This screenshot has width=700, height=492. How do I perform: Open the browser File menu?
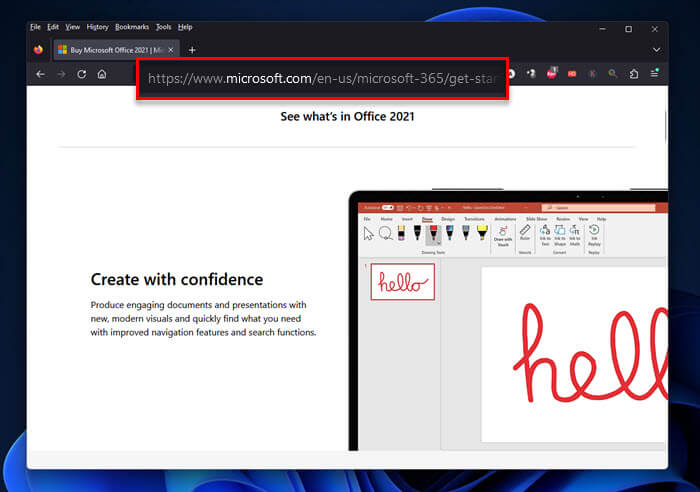(x=35, y=27)
